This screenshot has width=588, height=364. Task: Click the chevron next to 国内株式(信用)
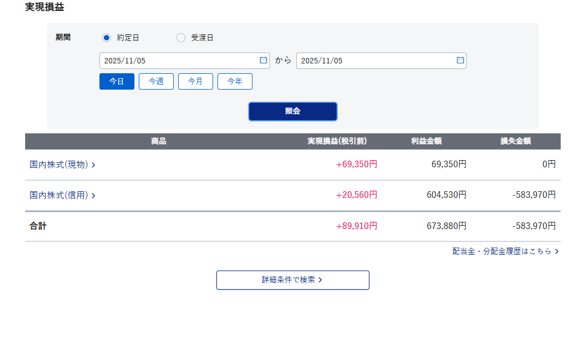(x=93, y=196)
